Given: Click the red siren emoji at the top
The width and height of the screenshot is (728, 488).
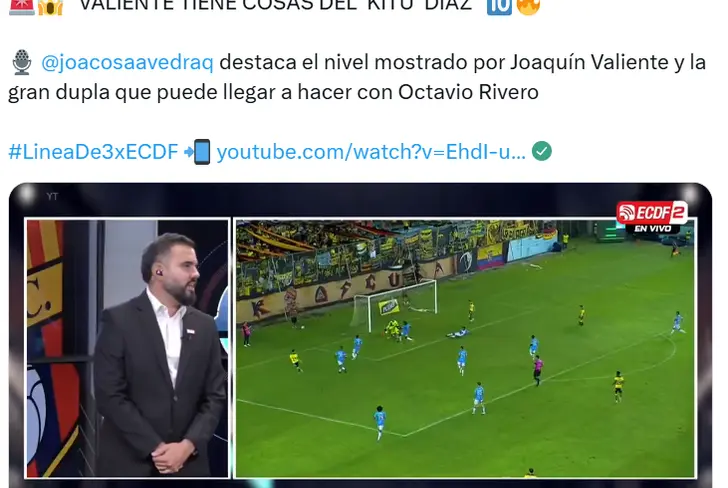Looking at the screenshot, I should [21, 7].
